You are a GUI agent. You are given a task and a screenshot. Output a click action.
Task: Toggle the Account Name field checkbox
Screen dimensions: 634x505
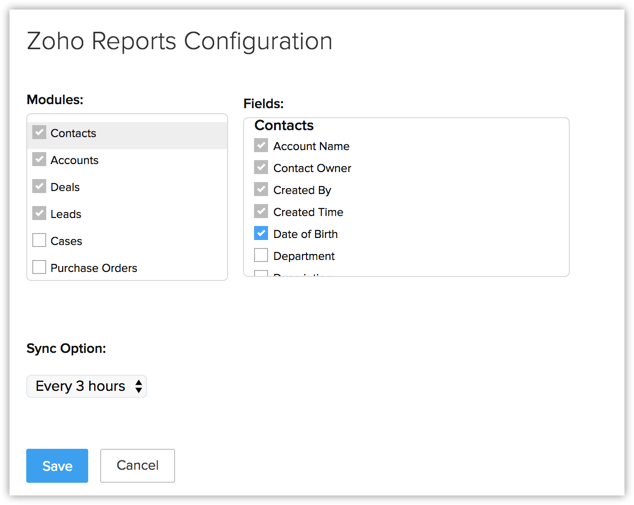(261, 146)
